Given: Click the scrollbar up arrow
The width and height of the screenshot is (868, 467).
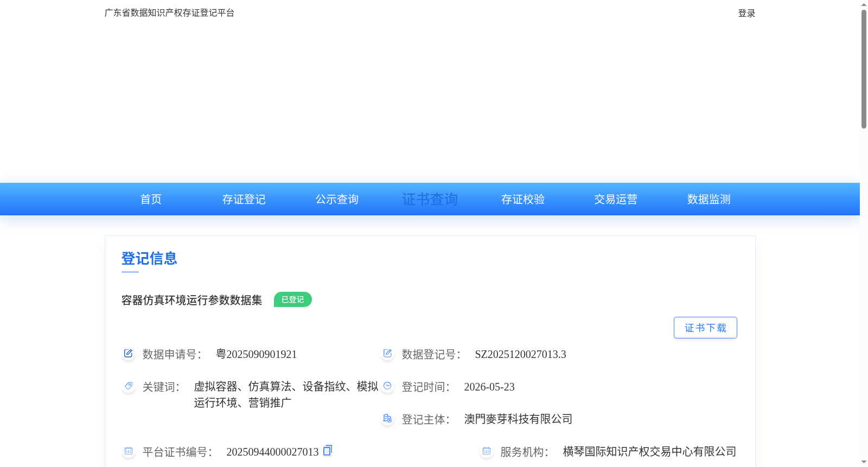Looking at the screenshot, I should pyautogui.click(x=864, y=4).
